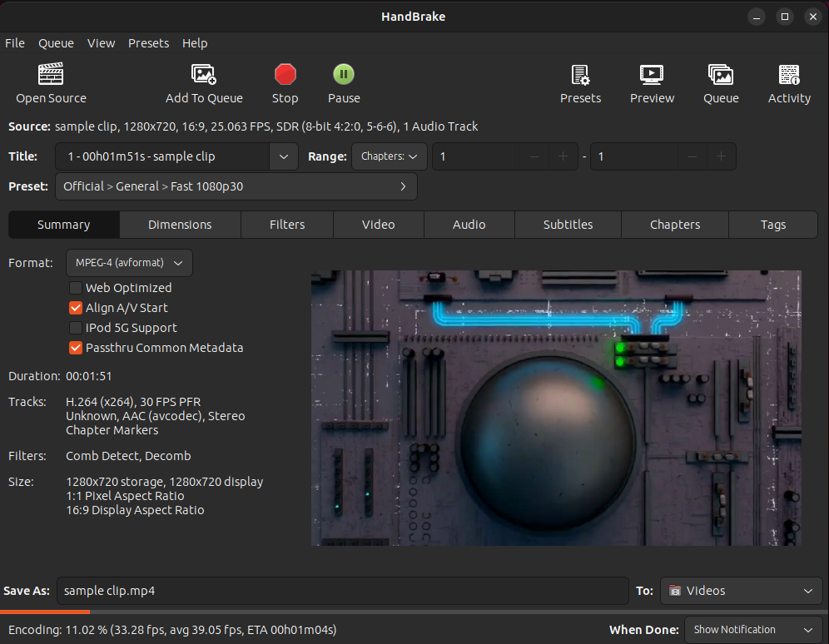This screenshot has width=829, height=644.
Task: Open the Presets menu
Action: (148, 43)
